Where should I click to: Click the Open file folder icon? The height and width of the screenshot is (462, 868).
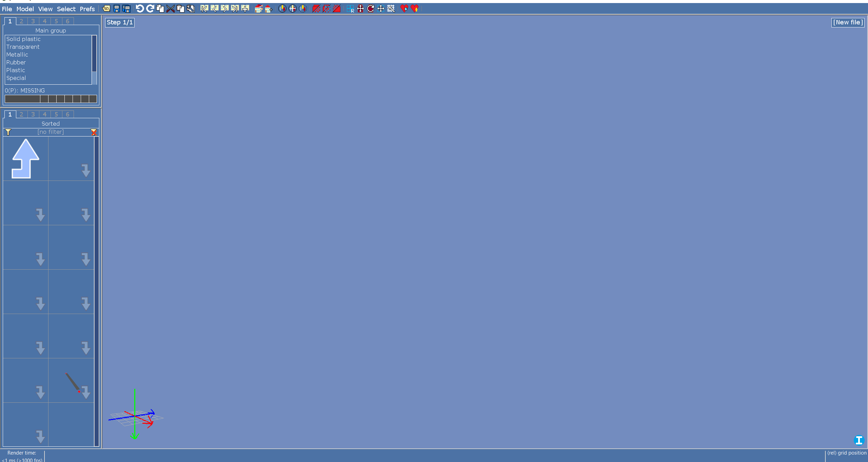106,9
